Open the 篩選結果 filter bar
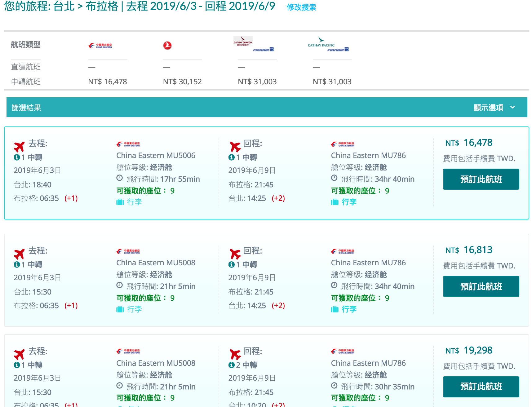The width and height of the screenshot is (532, 407). pyautogui.click(x=26, y=108)
